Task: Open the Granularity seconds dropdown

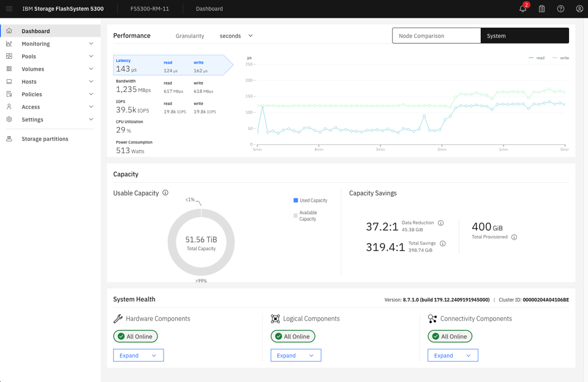Action: coord(236,36)
